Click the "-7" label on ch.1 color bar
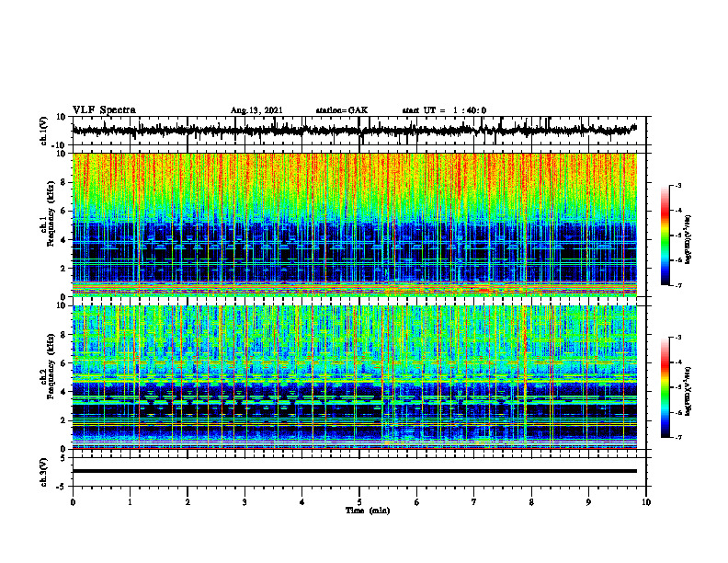Screen dimensions: 728x563 point(677,285)
